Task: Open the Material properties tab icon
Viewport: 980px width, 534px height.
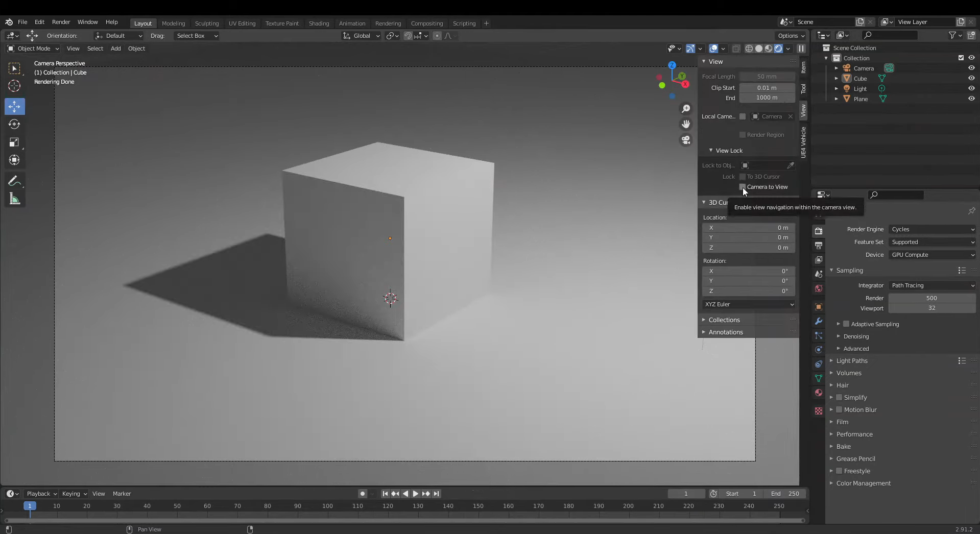Action: click(819, 393)
